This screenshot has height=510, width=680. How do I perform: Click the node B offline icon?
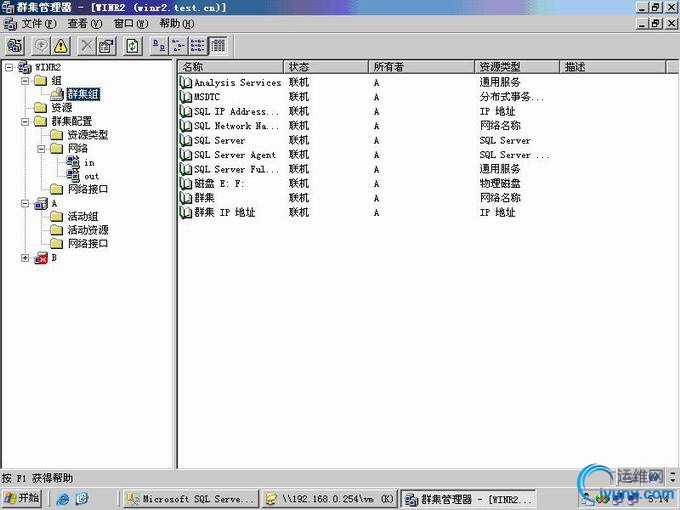[x=41, y=258]
